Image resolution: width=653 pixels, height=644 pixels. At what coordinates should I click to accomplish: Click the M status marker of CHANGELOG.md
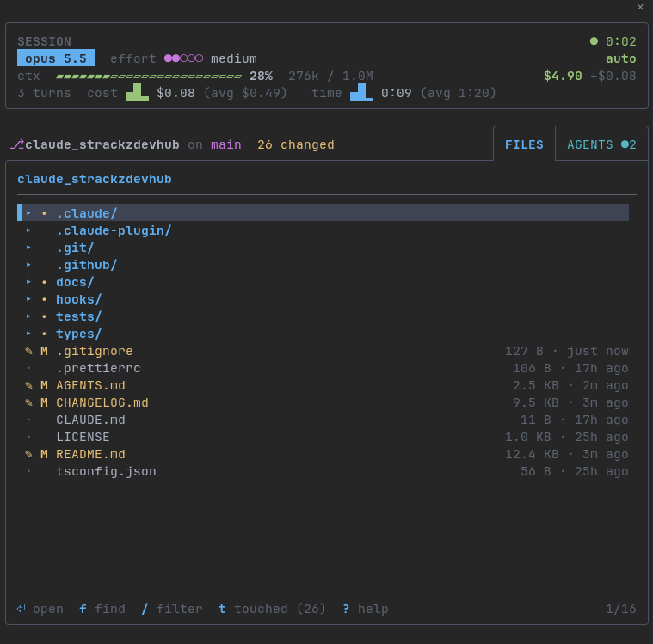coord(44,402)
